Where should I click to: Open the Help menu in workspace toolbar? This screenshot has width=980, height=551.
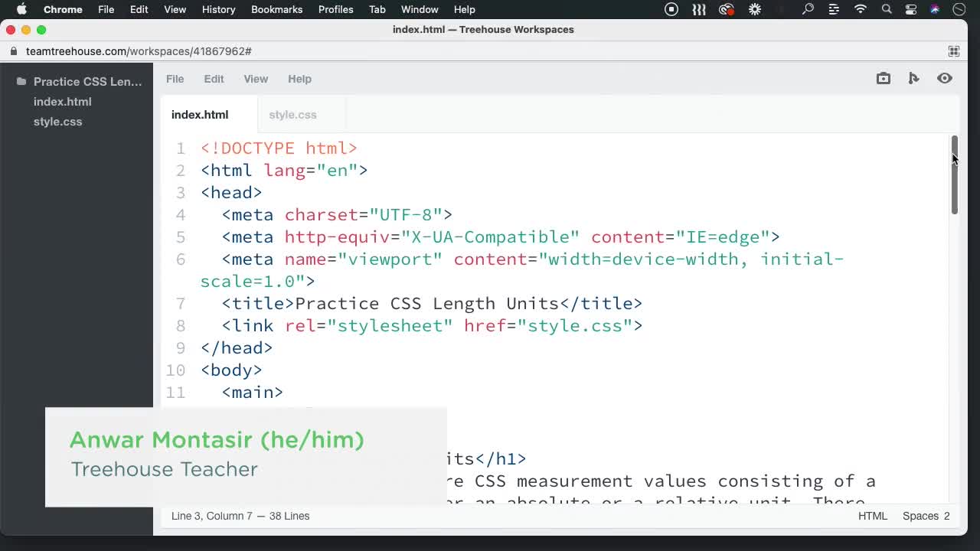299,79
